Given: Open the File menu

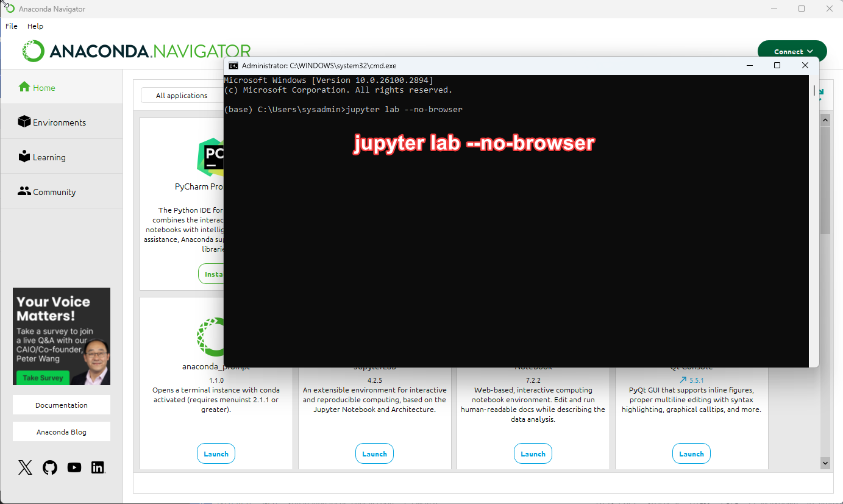Looking at the screenshot, I should click(x=12, y=26).
